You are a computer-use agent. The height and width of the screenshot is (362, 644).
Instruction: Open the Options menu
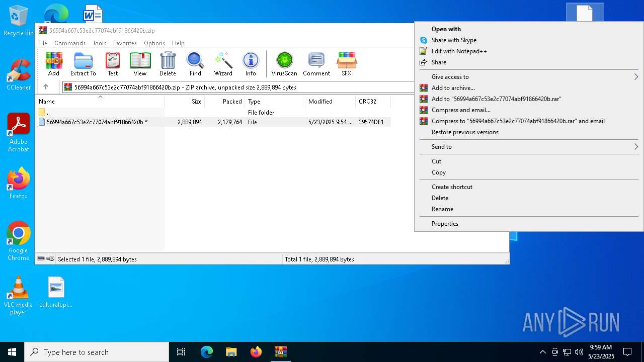[154, 43]
